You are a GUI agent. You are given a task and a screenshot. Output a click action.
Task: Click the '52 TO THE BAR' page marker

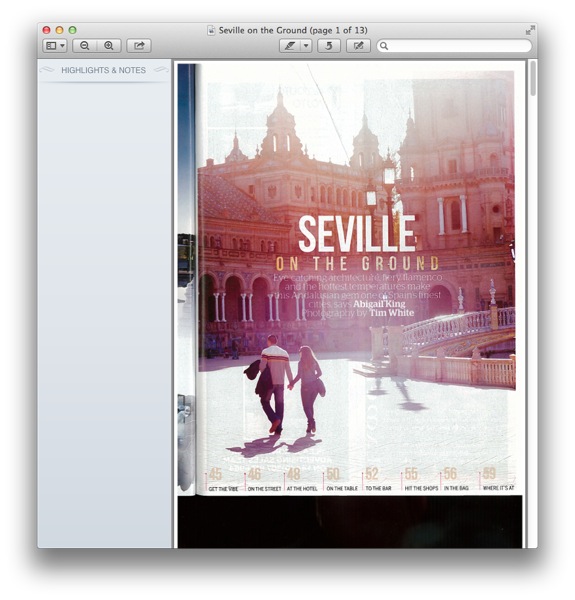(x=378, y=479)
